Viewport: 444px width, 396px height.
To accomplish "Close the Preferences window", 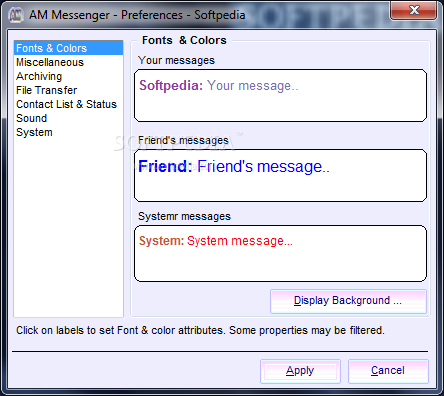I will (414, 10).
